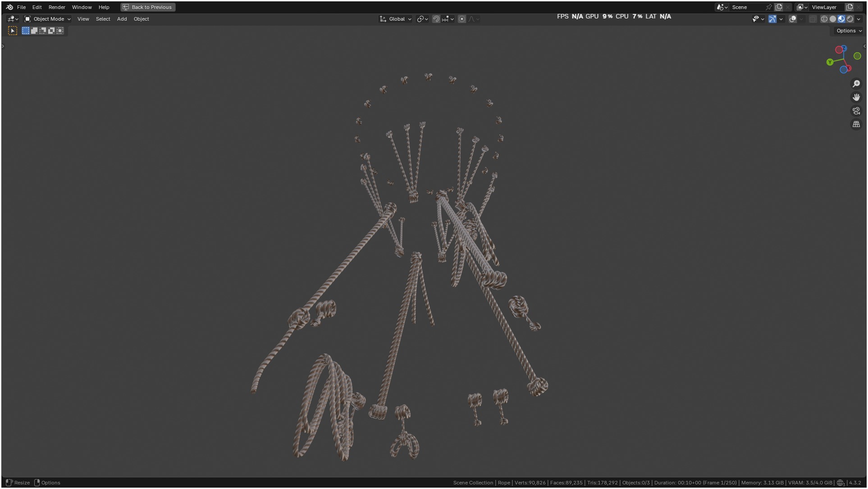Click the Back to Previous button

coord(148,7)
